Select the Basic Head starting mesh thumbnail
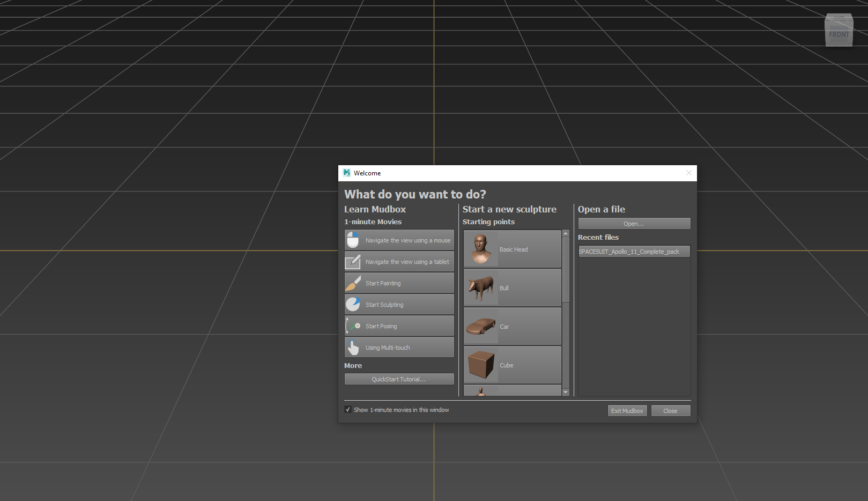 [481, 249]
